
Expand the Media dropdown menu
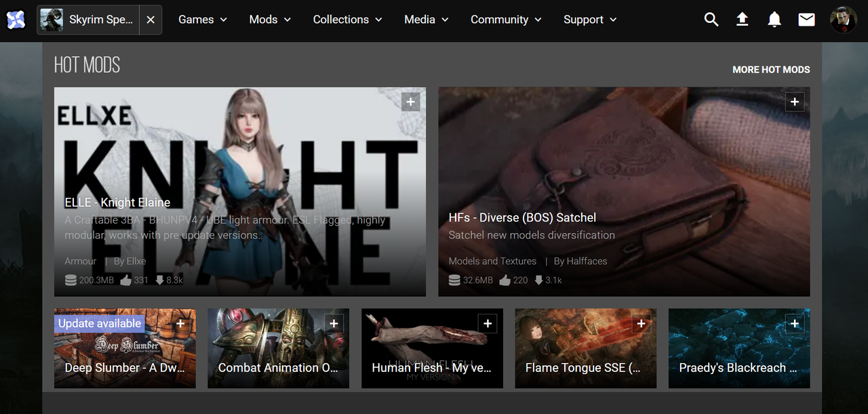(x=427, y=20)
